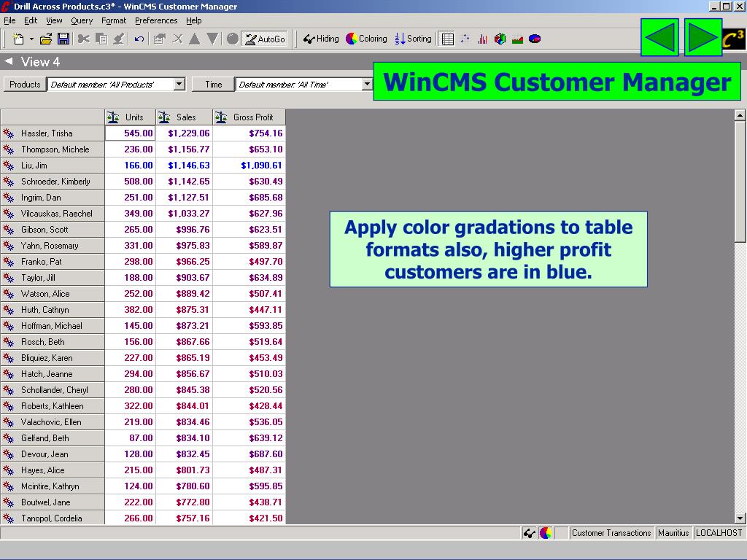
Task: Open the All Time dropdown
Action: [x=367, y=85]
